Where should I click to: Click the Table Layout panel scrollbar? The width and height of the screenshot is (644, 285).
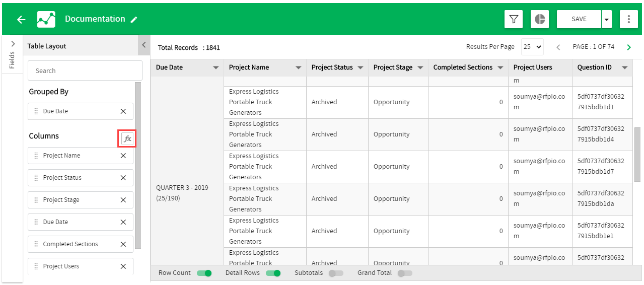point(138,165)
